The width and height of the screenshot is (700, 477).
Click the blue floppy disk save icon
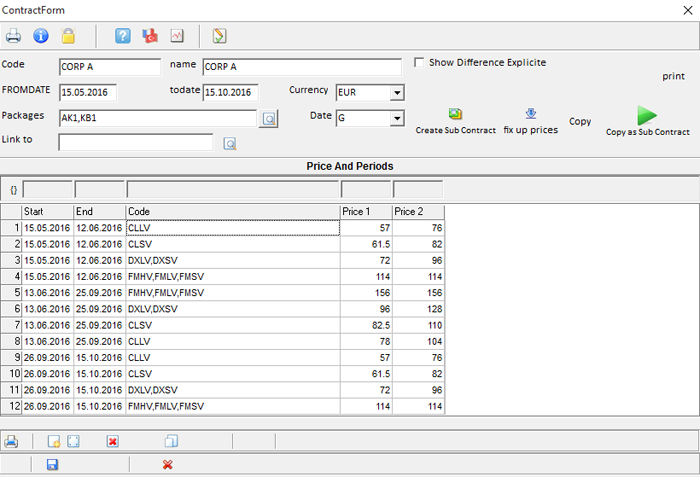[x=52, y=464]
